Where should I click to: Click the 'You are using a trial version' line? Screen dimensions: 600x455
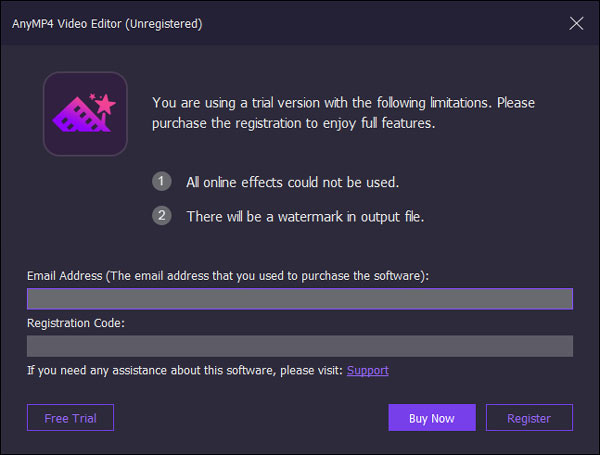[x=343, y=102]
